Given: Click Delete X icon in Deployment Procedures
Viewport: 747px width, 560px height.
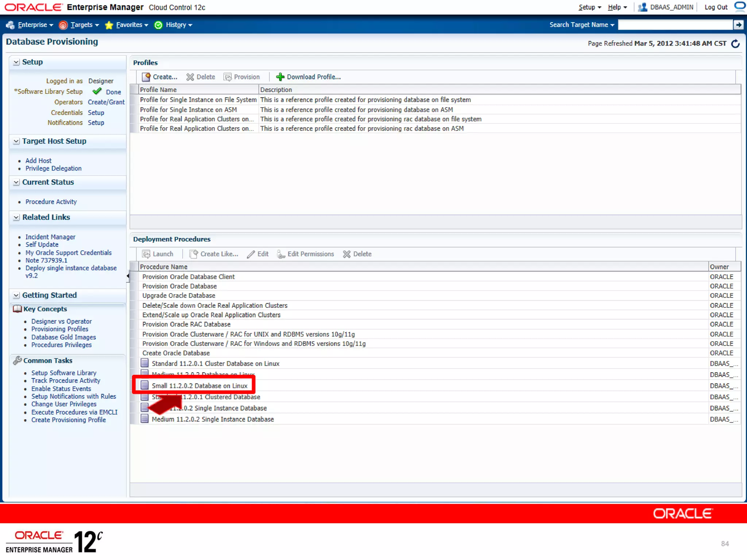Looking at the screenshot, I should (x=347, y=254).
